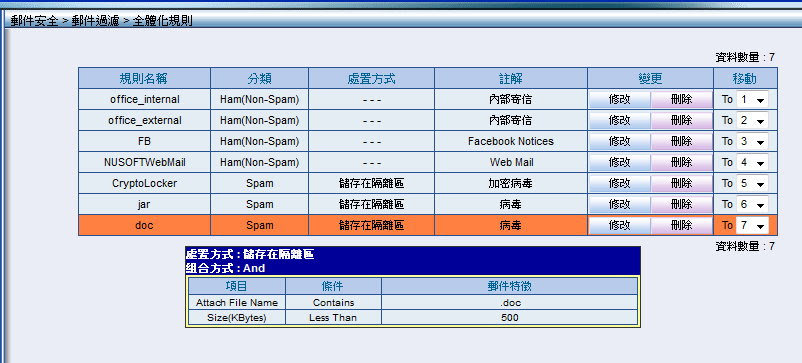Screen dimensions: 802x363
Task: Click the Attach File Name condition item
Action: click(x=237, y=303)
